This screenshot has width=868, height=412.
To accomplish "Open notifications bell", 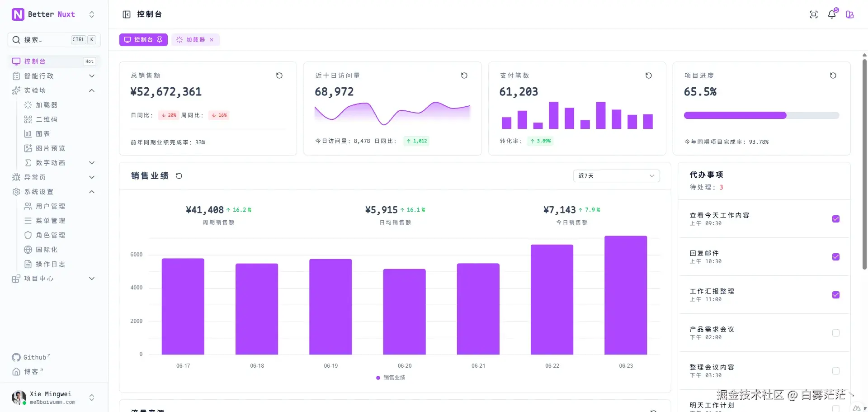I will coord(832,14).
